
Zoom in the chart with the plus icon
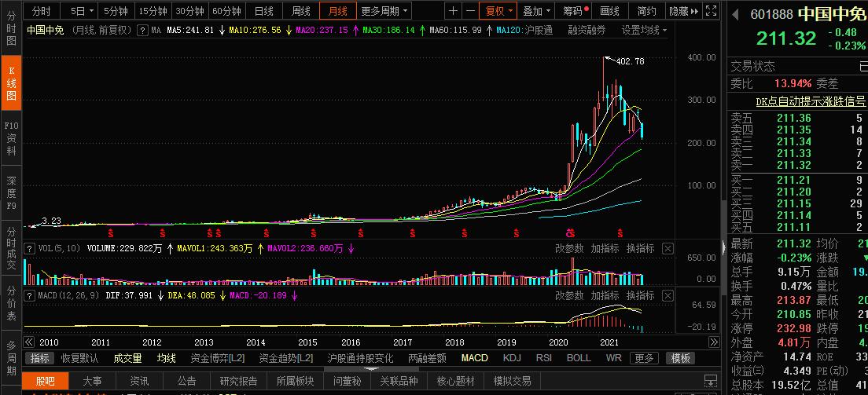click(x=454, y=10)
